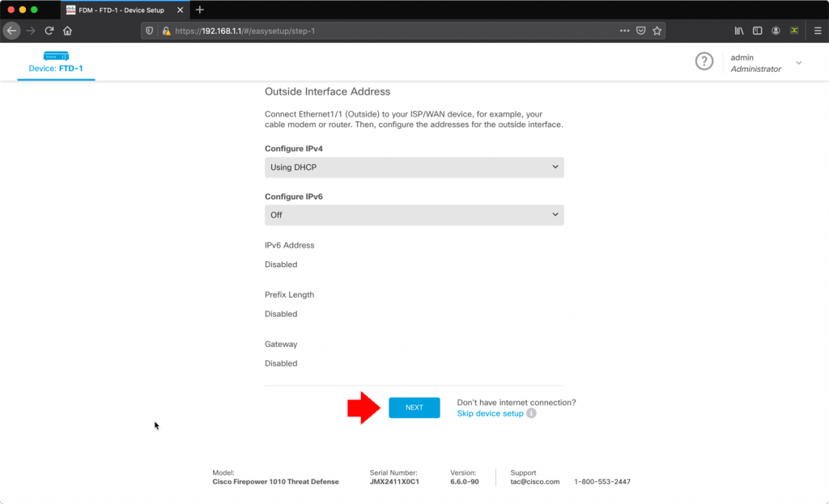Open the Configure IPv4 dropdown
This screenshot has width=829, height=504.
[414, 167]
